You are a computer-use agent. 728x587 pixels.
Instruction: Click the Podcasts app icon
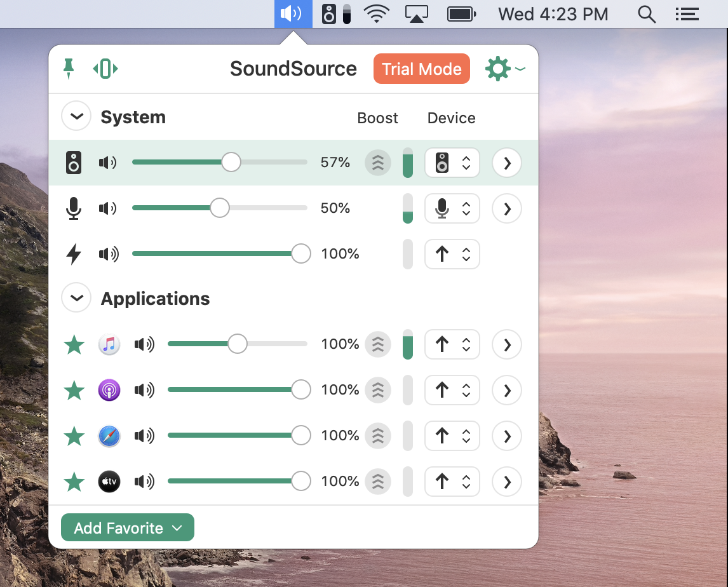click(109, 390)
